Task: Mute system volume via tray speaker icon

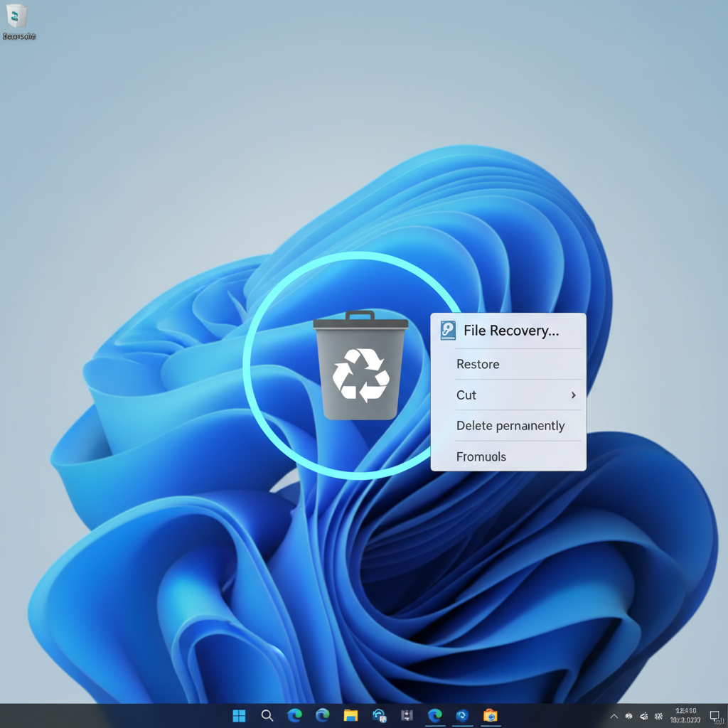Action: (x=643, y=717)
